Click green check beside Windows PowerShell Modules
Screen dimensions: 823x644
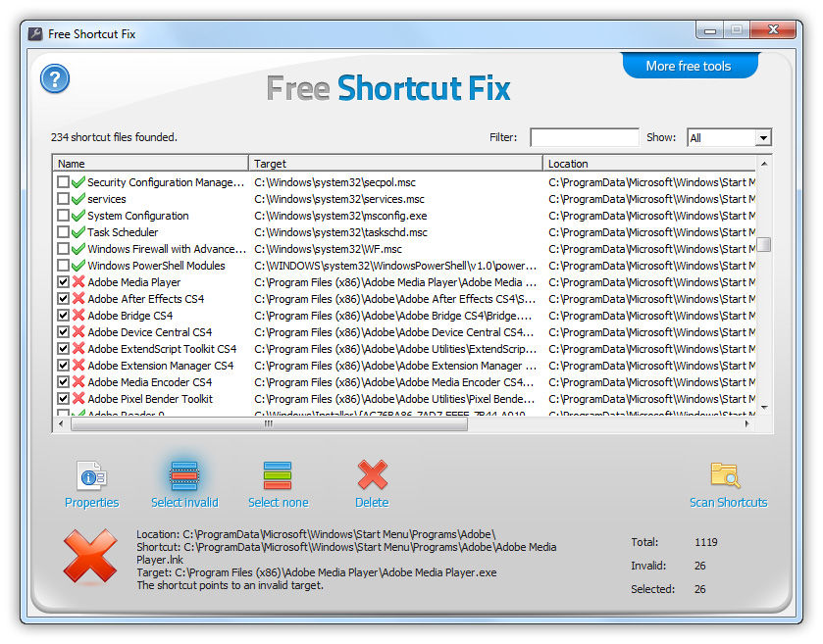[x=78, y=266]
